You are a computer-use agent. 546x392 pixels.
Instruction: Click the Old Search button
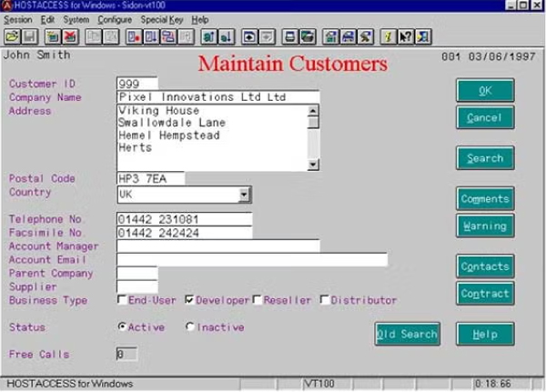coord(407,334)
